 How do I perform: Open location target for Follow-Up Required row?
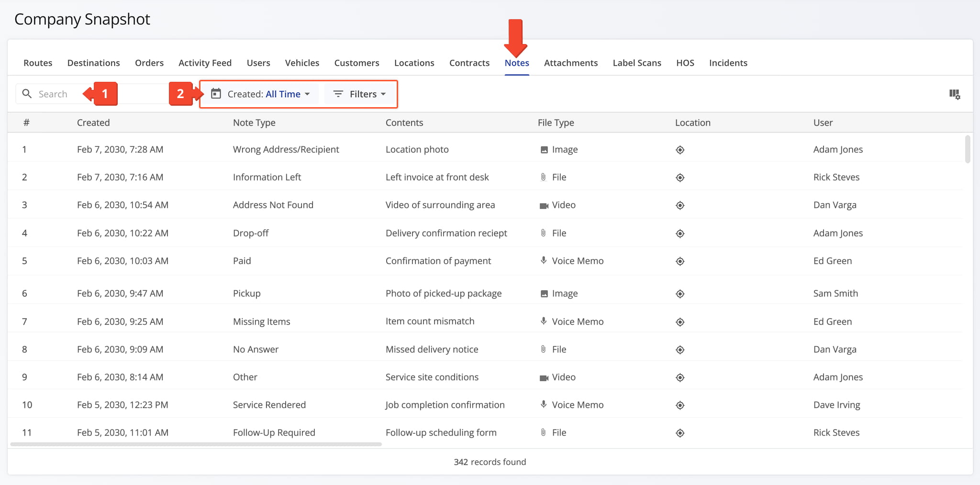[680, 433]
